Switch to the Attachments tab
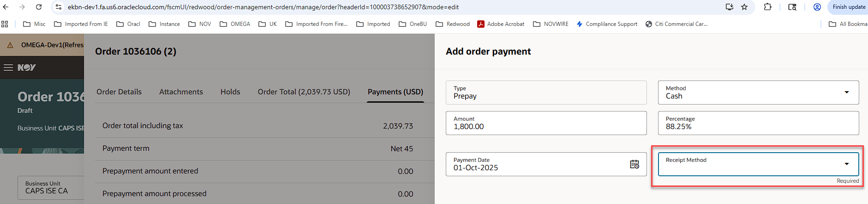Viewport: 868px width, 204px height. tap(181, 92)
